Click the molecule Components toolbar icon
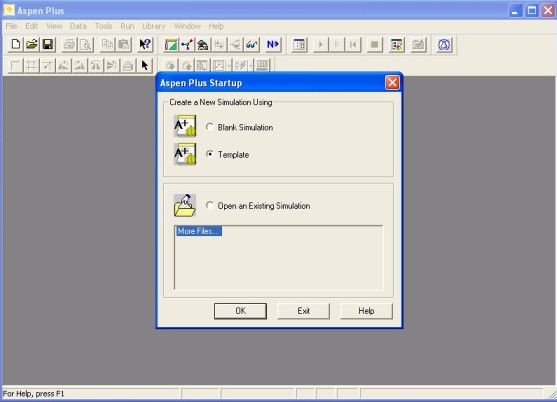Viewport: 557px width, 402px height. coord(187,45)
